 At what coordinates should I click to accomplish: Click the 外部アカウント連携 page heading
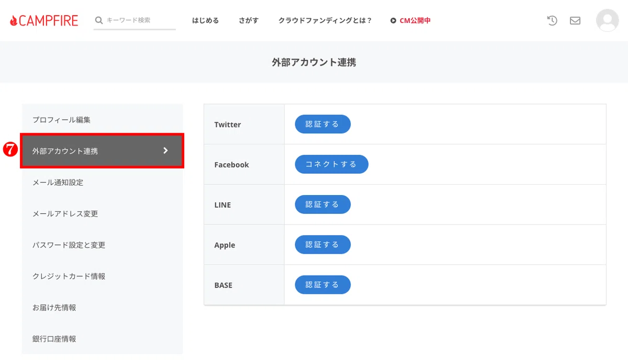(314, 62)
